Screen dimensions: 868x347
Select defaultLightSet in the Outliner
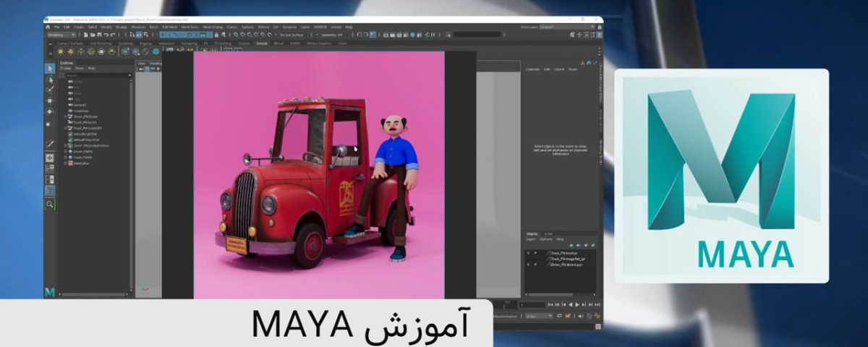pos(85,134)
